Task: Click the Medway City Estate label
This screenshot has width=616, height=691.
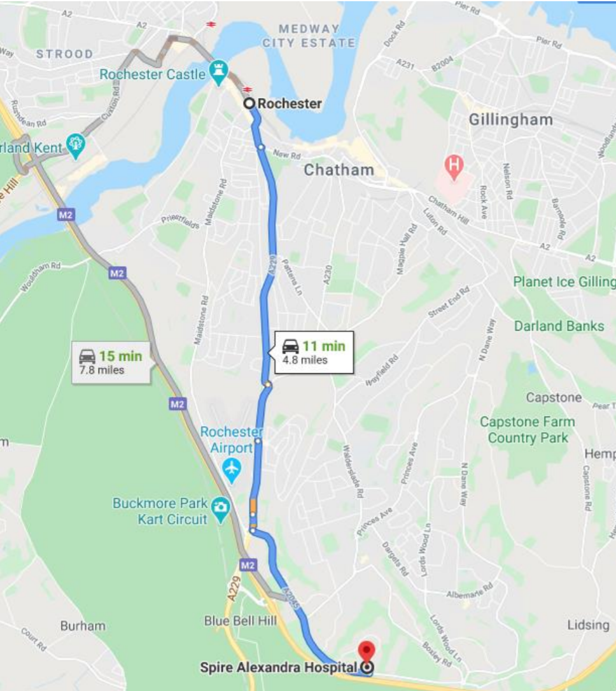Action: coord(309,36)
